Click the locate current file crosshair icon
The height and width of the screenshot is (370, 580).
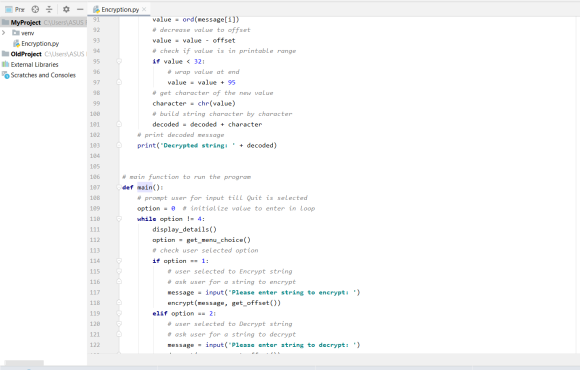click(x=35, y=9)
